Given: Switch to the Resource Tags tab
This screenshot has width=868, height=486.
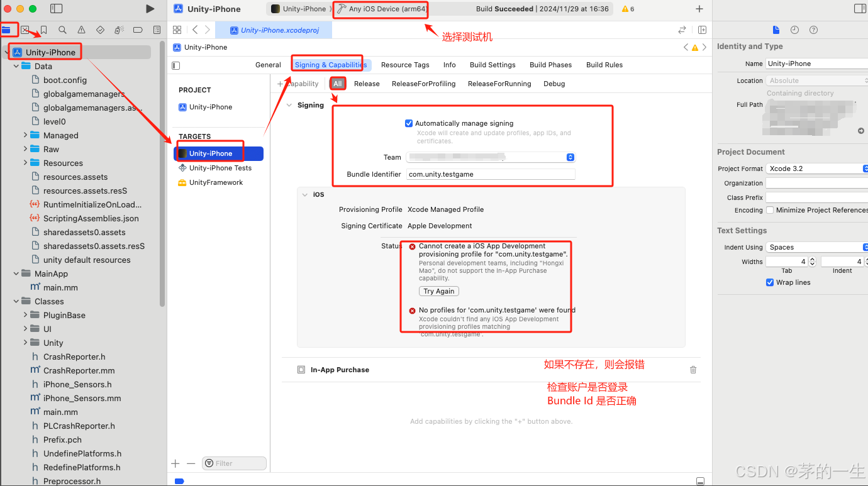Looking at the screenshot, I should 405,65.
